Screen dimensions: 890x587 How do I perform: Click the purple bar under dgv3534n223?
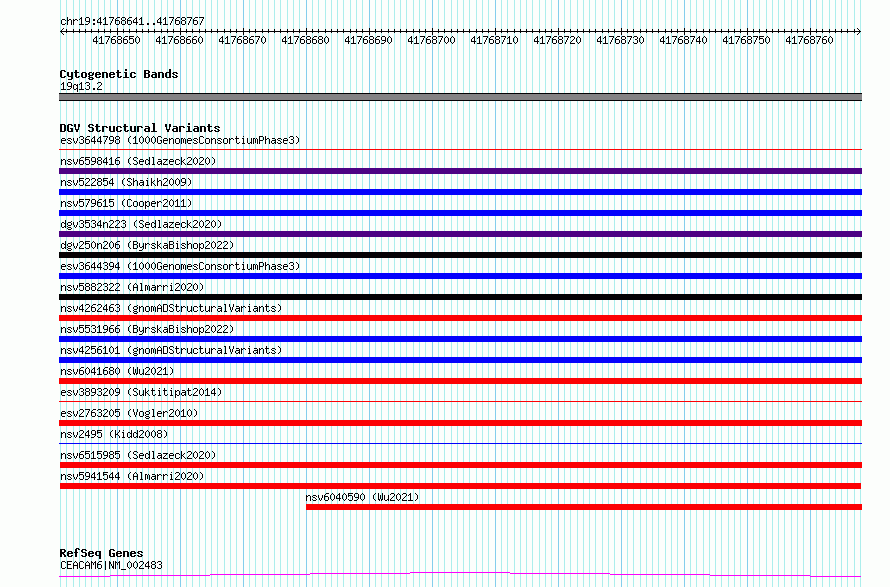460,234
